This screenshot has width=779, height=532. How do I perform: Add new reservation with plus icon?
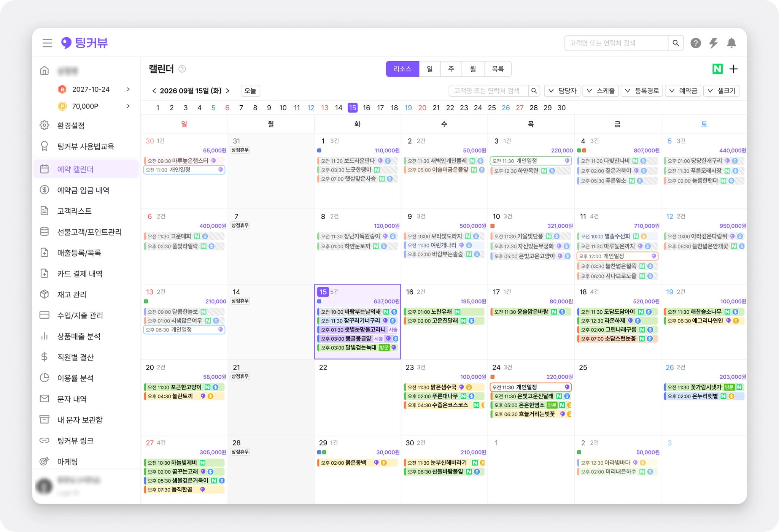click(734, 69)
